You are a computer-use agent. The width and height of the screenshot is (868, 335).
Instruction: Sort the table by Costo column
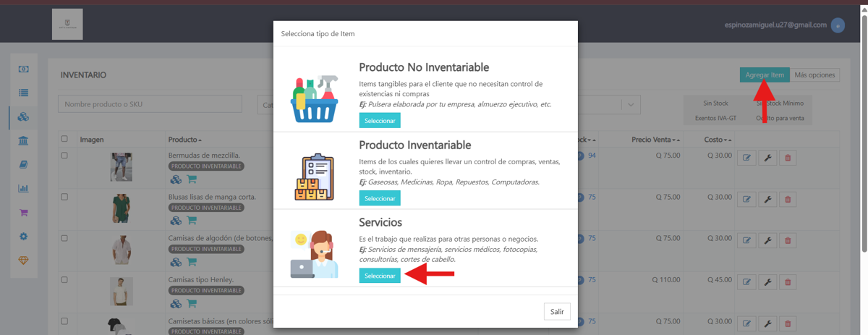(x=718, y=140)
